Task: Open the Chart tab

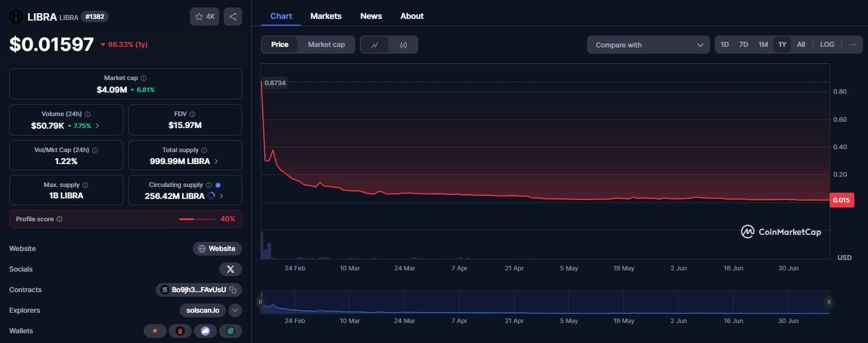Action: point(281,16)
